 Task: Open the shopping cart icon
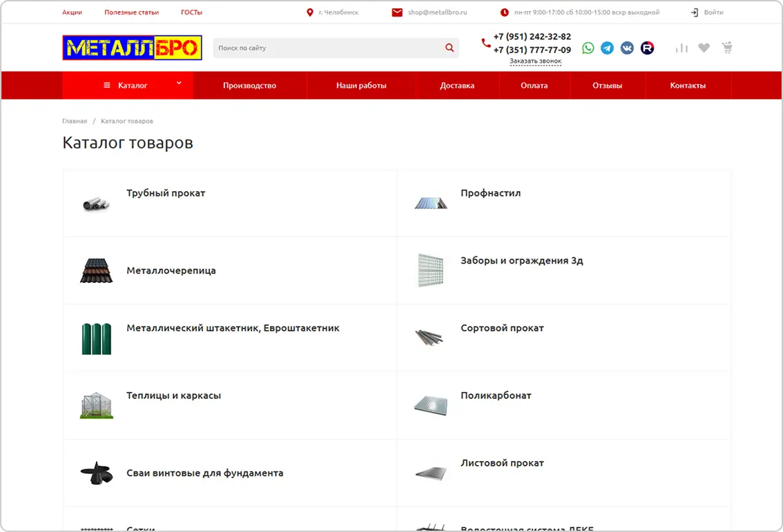[x=726, y=48]
